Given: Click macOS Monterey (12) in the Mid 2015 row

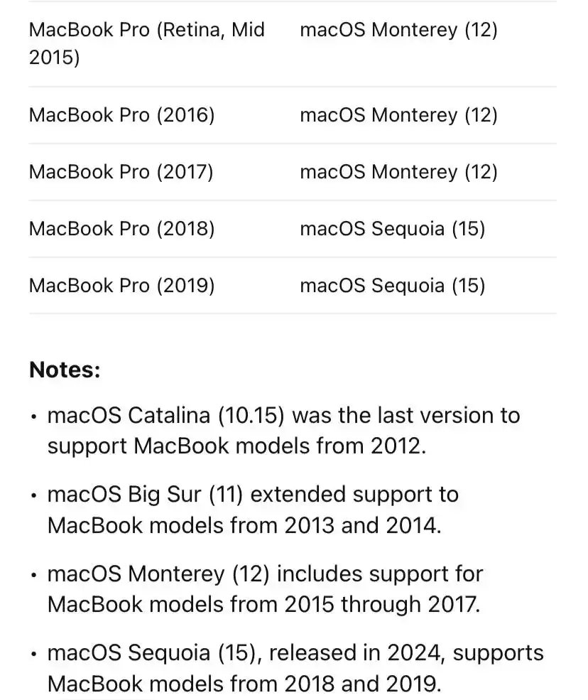Looking at the screenshot, I should tap(399, 30).
